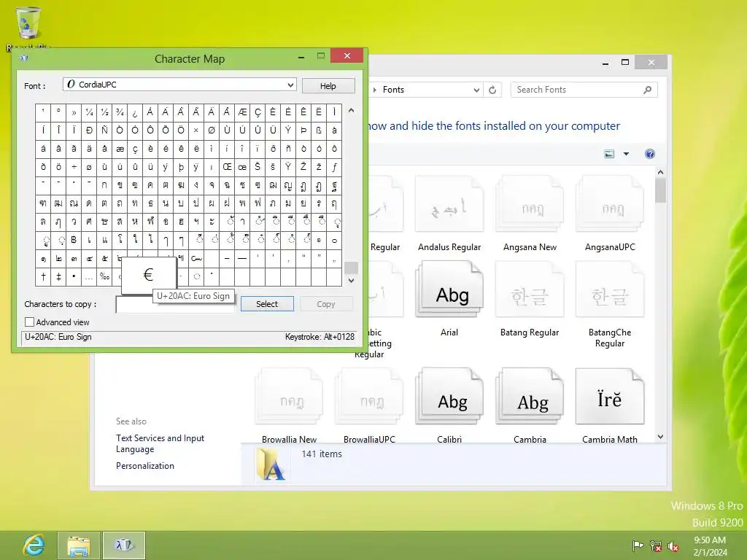Click the Select button

[267, 304]
